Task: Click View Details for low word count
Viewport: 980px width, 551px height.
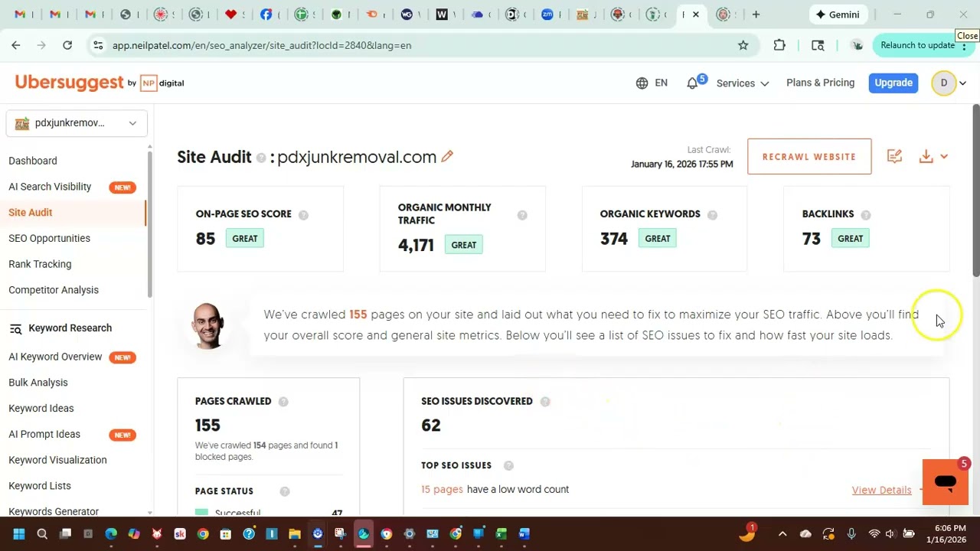Action: pos(882,490)
